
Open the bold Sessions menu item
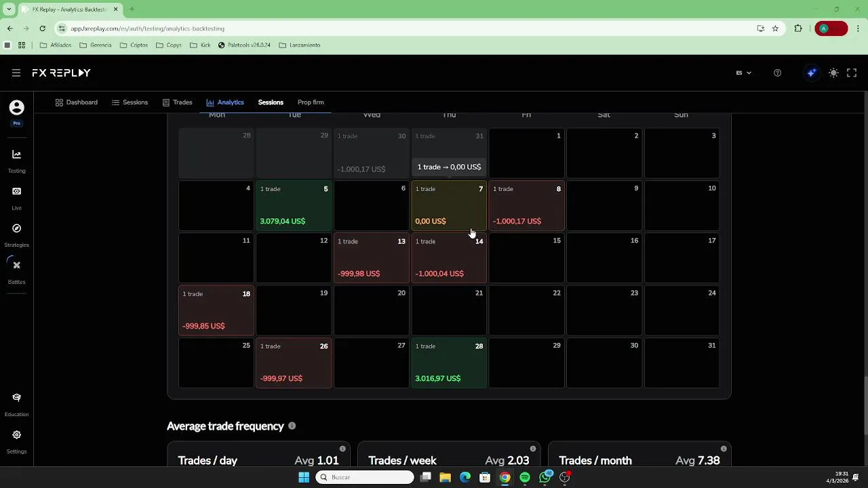tap(271, 102)
